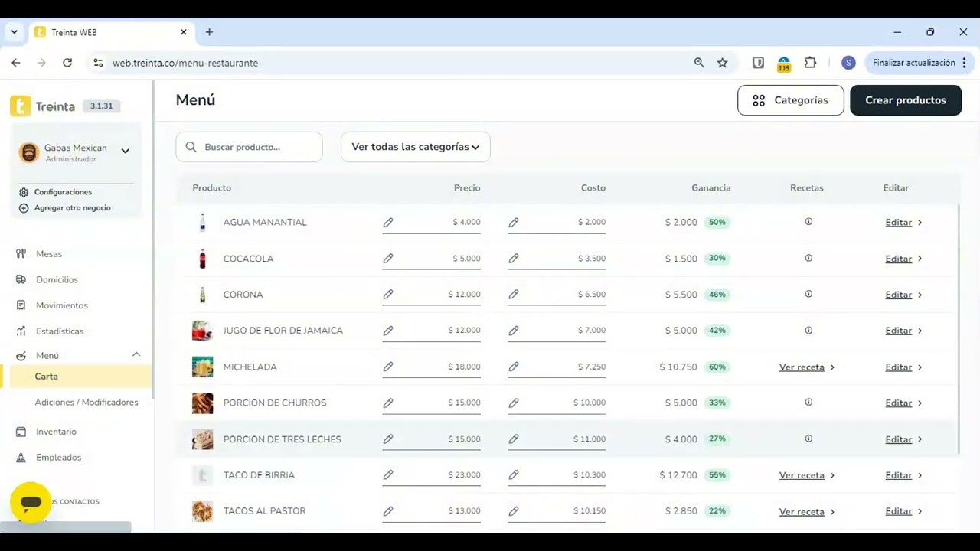The image size is (980, 551).
Task: Click the browser address bar URL
Action: point(185,63)
